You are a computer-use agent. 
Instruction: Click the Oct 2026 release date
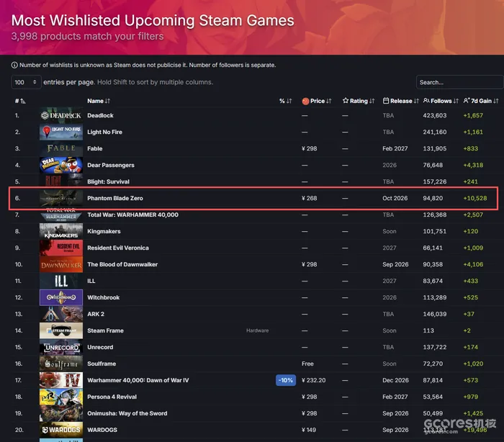395,199
